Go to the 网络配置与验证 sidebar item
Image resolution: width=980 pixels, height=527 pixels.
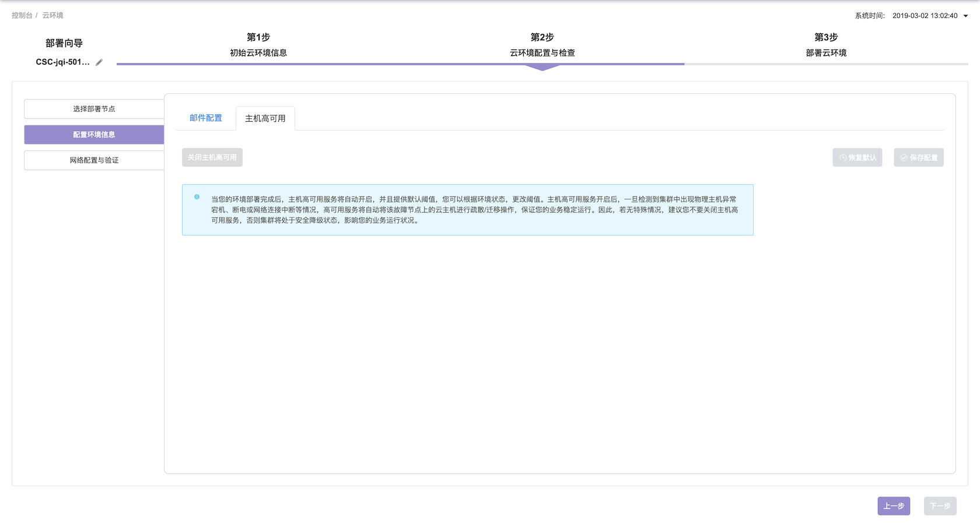click(94, 160)
